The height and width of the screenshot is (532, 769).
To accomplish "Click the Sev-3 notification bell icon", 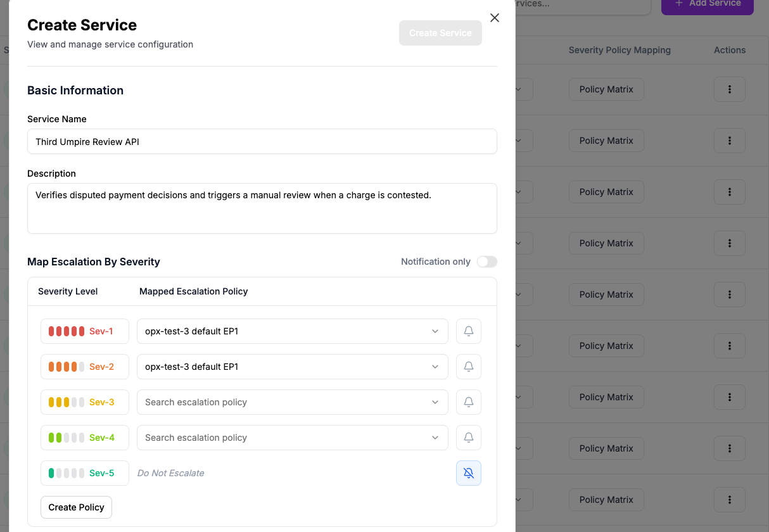I will (469, 402).
